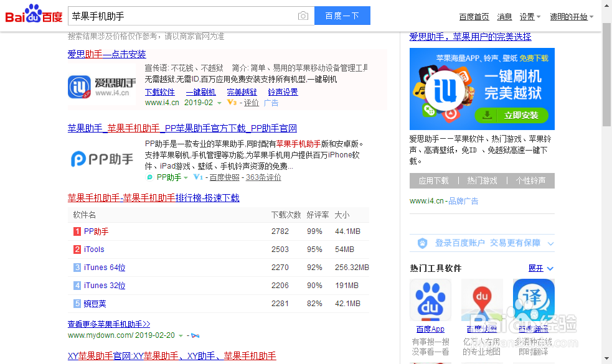
Task: Open 苹果手机助手排行榜-极速下载 result
Action: click(153, 198)
